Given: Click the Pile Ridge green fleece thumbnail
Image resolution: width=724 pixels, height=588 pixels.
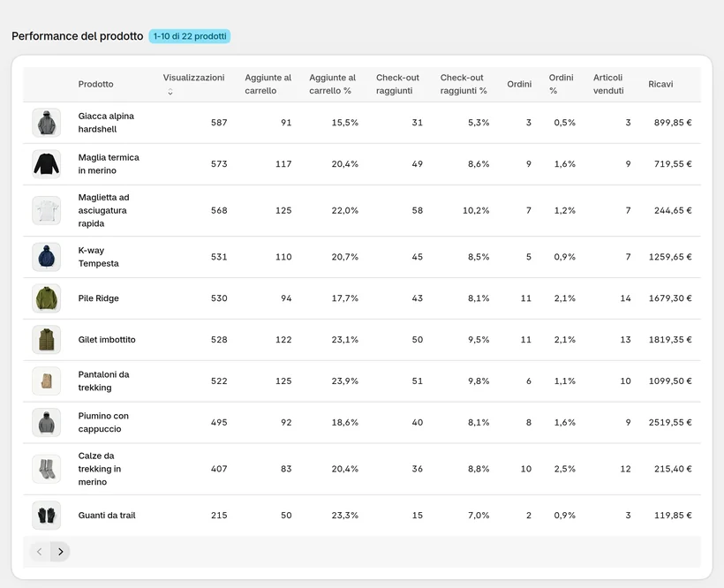Looking at the screenshot, I should pos(46,298).
